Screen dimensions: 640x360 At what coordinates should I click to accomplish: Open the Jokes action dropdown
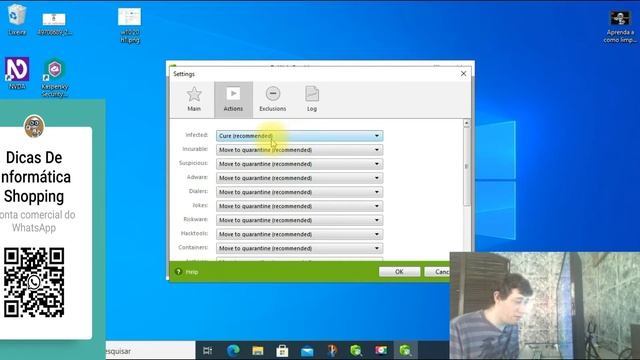click(x=299, y=206)
